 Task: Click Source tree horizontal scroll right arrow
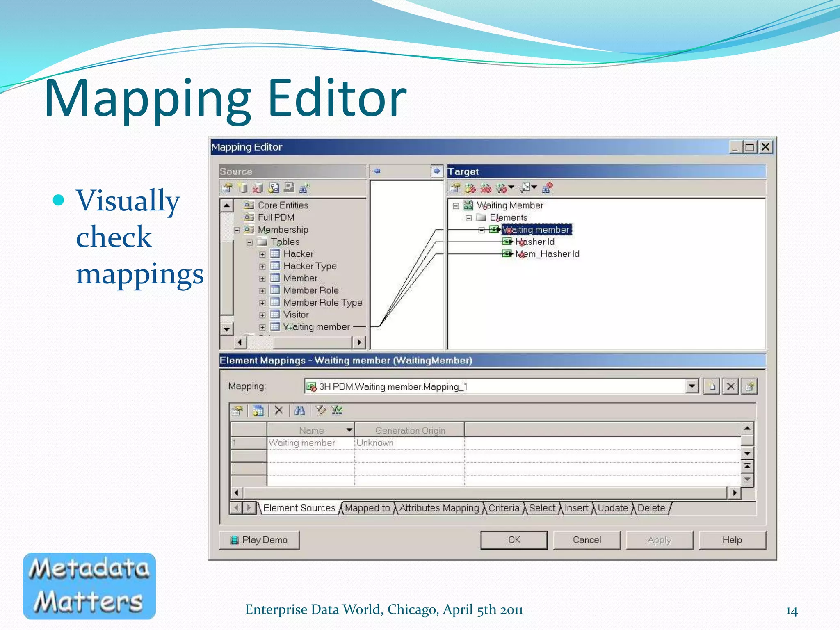tap(359, 342)
